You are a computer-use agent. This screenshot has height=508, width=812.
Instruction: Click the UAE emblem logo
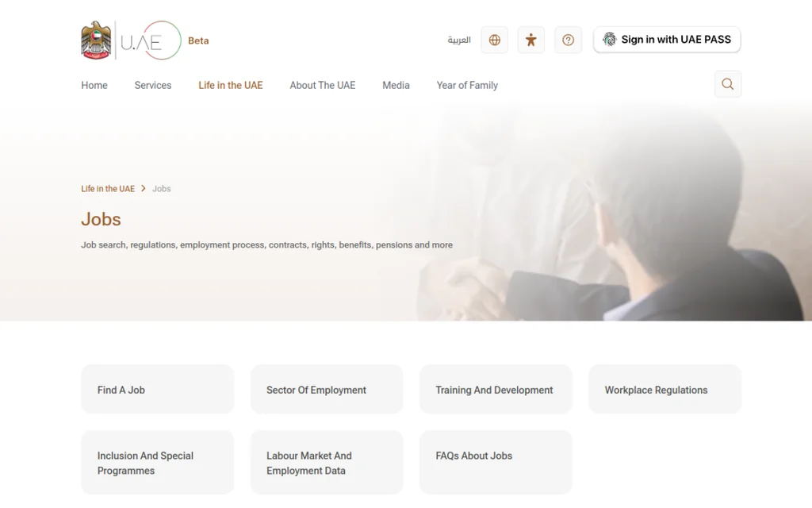click(x=96, y=40)
